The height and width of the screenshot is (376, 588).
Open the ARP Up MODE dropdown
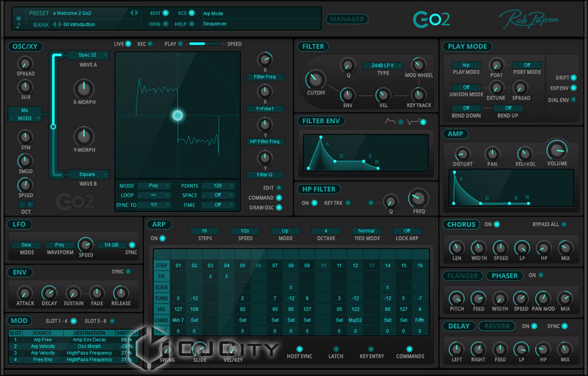[x=285, y=231]
